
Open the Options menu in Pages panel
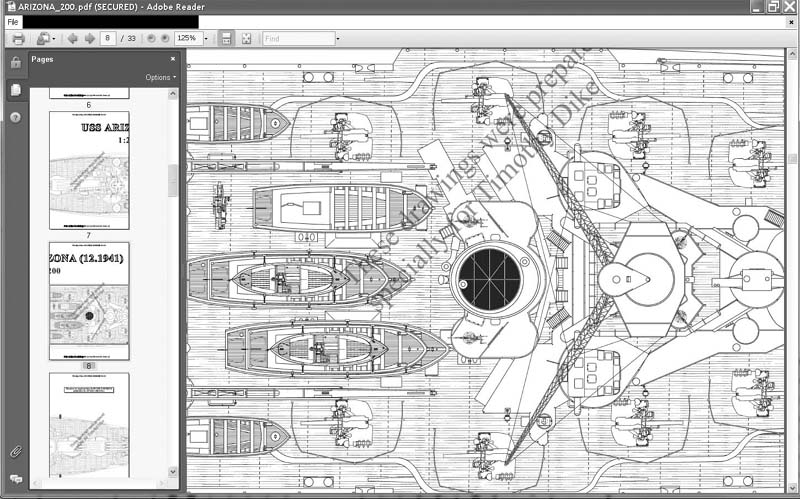[161, 78]
